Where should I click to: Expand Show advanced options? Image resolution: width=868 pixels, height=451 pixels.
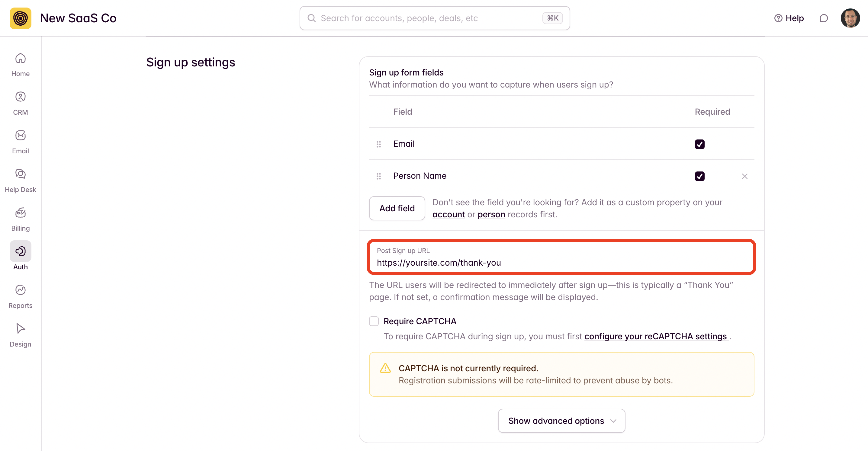pos(561,421)
